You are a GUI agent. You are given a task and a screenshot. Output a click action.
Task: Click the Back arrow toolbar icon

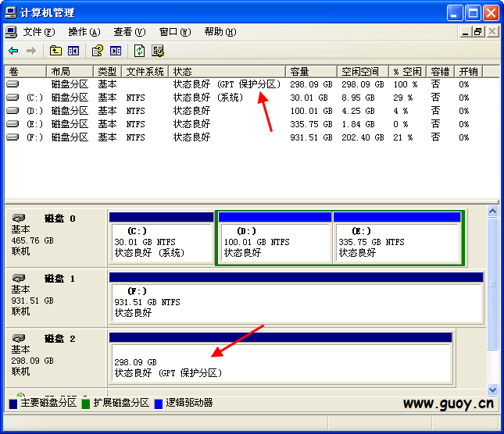(13, 51)
